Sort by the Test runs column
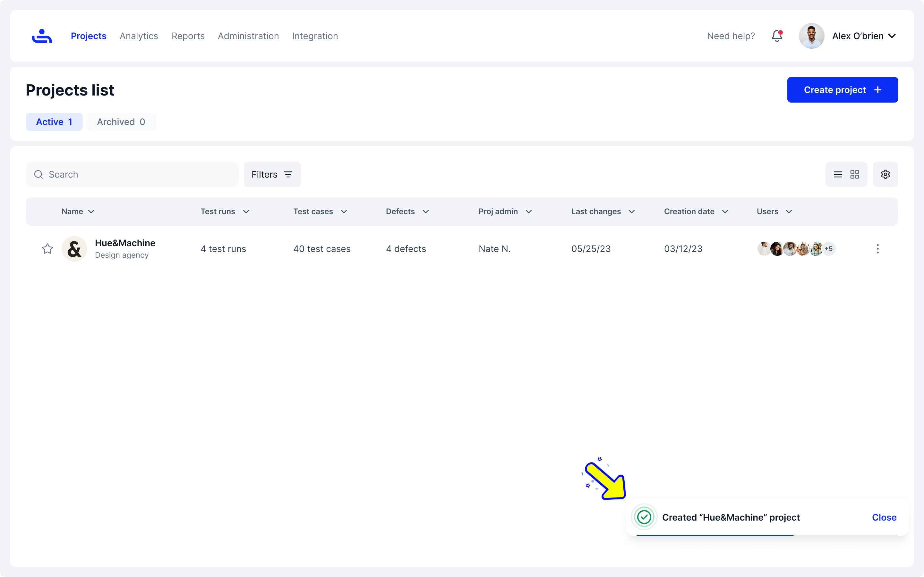 pyautogui.click(x=225, y=212)
